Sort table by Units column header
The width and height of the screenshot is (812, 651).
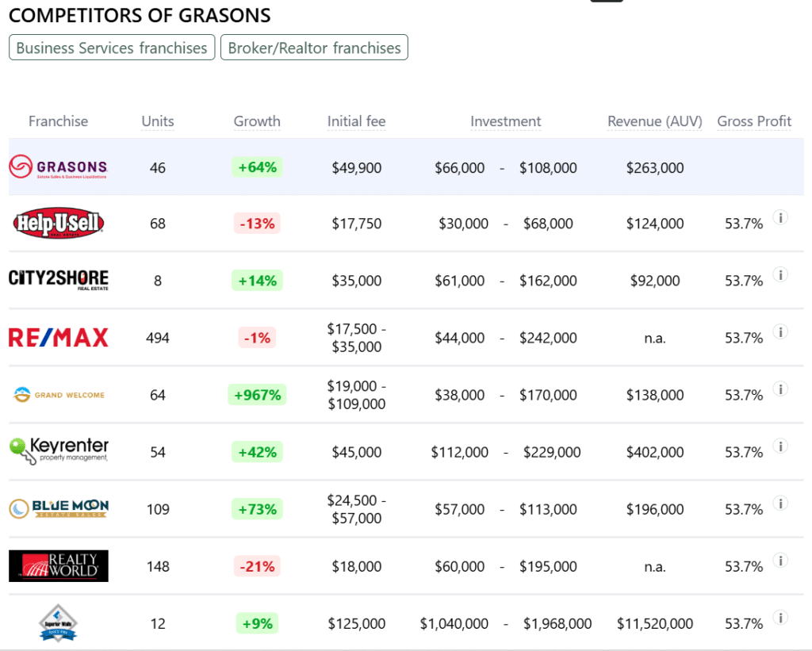[158, 121]
